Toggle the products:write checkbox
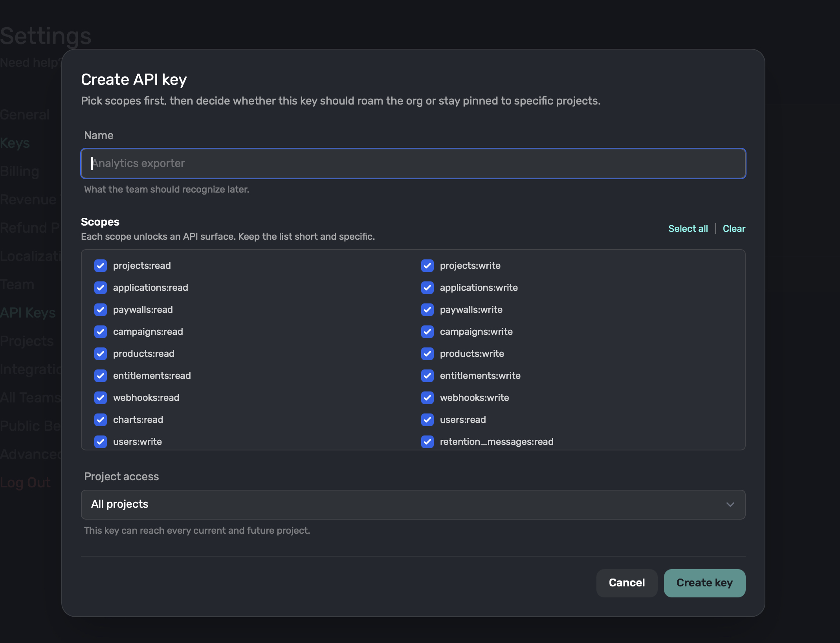This screenshot has height=643, width=840. (x=427, y=354)
